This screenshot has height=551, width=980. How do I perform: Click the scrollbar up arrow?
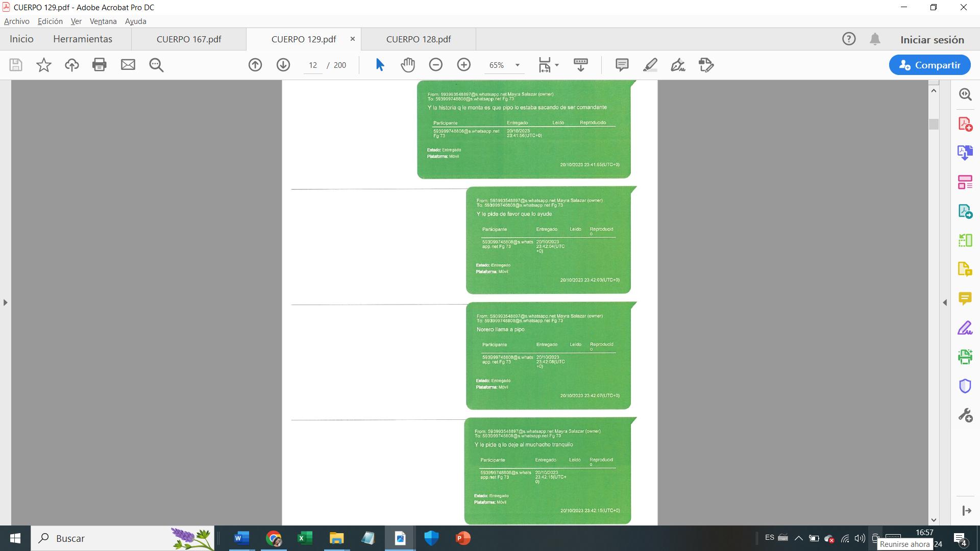click(934, 90)
